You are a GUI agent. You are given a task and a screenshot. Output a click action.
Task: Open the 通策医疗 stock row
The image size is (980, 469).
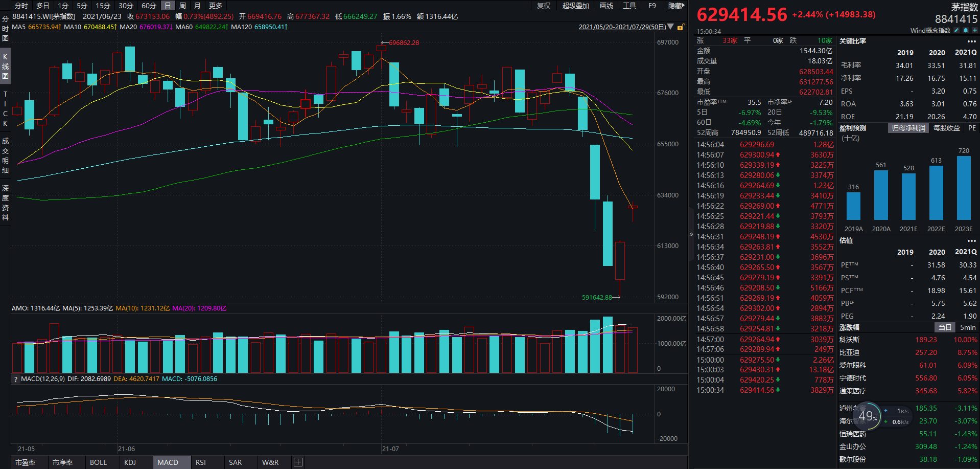[x=908, y=391]
